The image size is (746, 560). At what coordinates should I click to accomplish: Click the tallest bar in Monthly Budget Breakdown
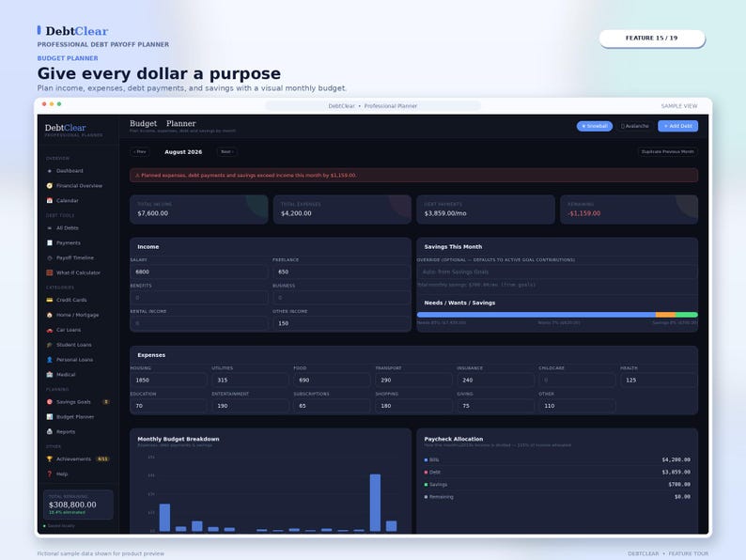375,503
